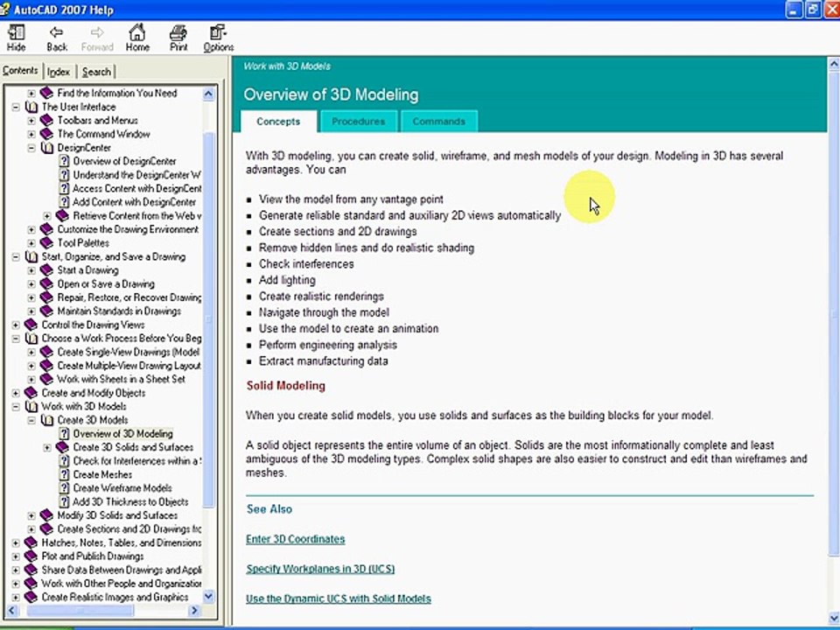Click the open book icon beside Work with 3D Models
Screen dimensions: 840x630
pyautogui.click(x=31, y=407)
